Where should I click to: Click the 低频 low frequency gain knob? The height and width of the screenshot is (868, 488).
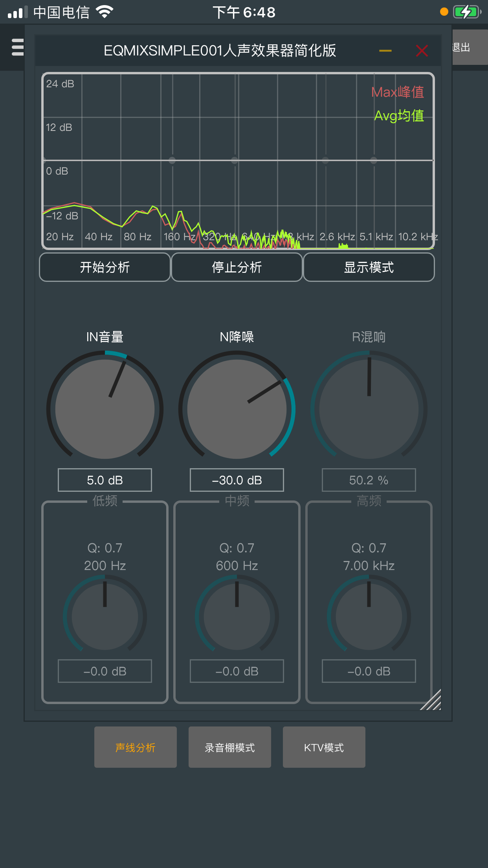click(x=105, y=616)
